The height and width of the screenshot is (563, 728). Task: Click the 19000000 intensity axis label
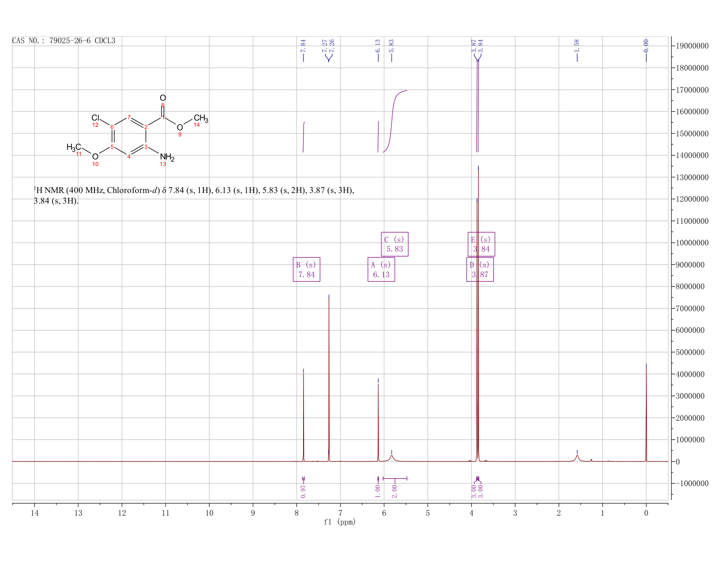point(692,46)
